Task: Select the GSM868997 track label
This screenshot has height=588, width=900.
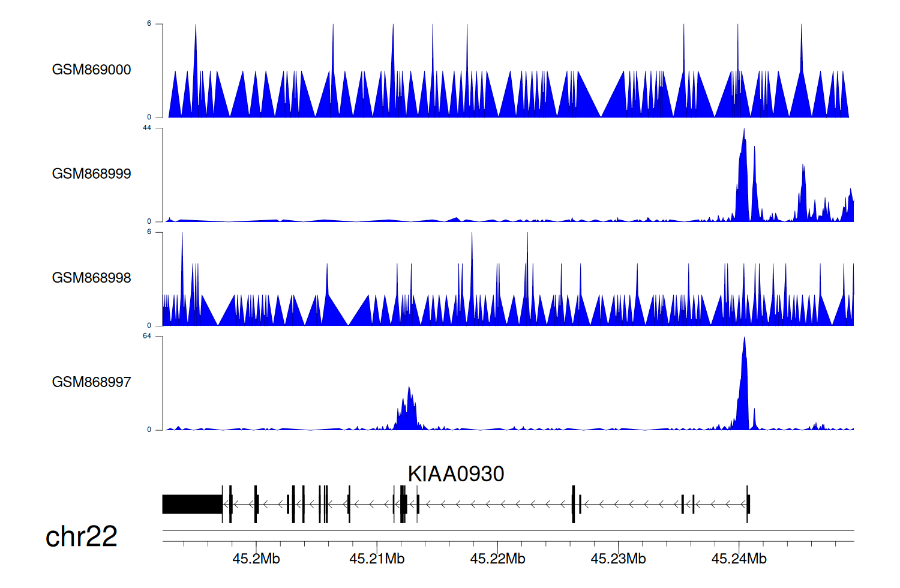Action: click(91, 382)
